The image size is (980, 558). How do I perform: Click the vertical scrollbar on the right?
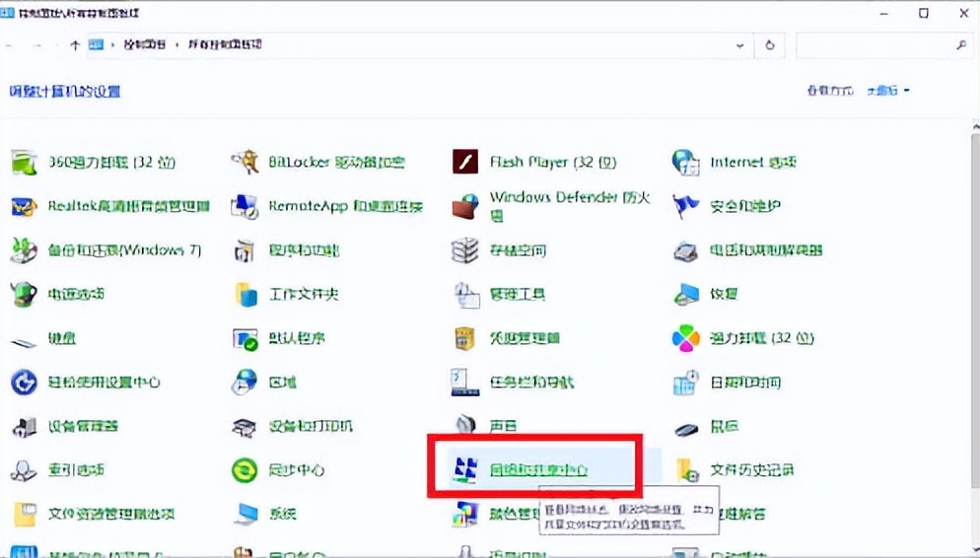tap(972, 296)
